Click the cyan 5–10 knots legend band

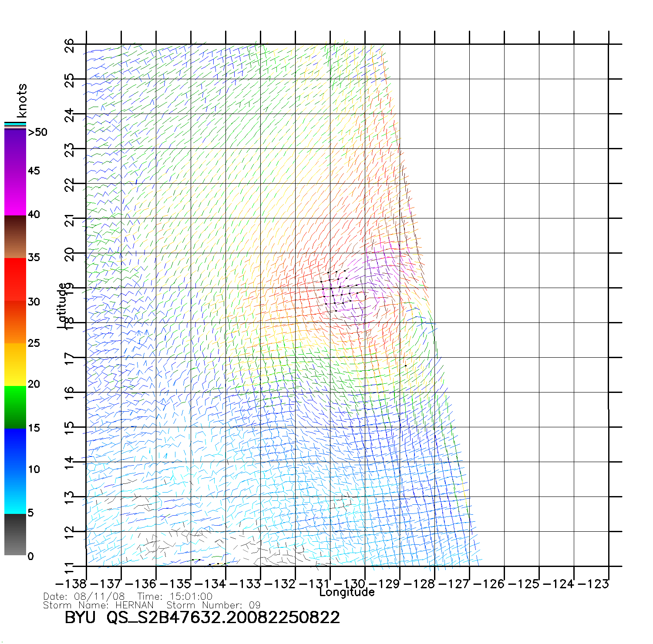[15, 492]
